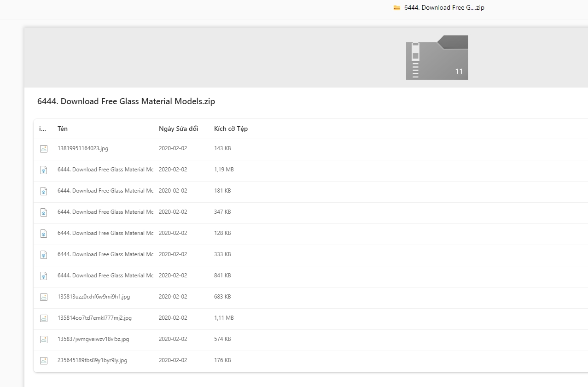Click the date in the 1,19 MB row
Screen dimensions: 588x387
(x=173, y=170)
